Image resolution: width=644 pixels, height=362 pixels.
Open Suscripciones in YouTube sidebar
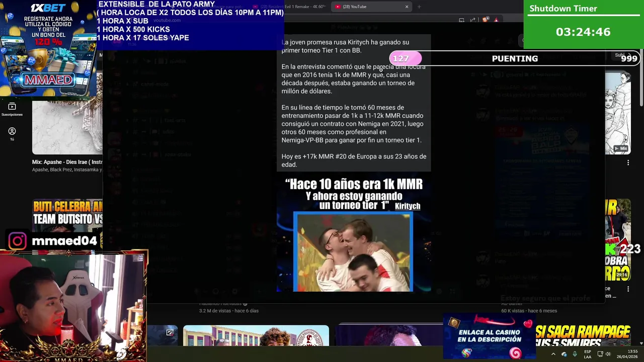12,110
